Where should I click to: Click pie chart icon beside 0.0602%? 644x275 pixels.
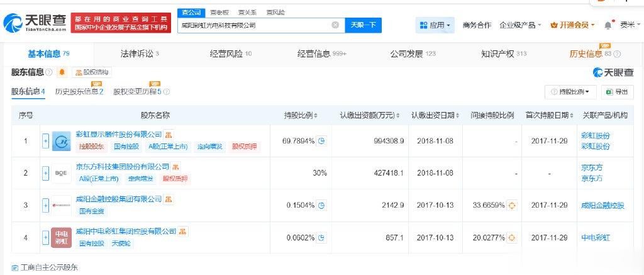(321, 238)
